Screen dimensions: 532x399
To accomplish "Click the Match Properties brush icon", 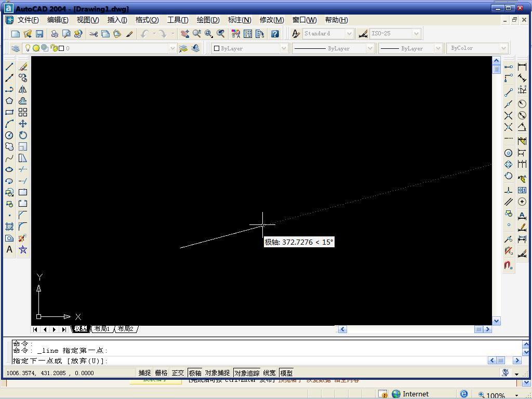I will point(129,34).
